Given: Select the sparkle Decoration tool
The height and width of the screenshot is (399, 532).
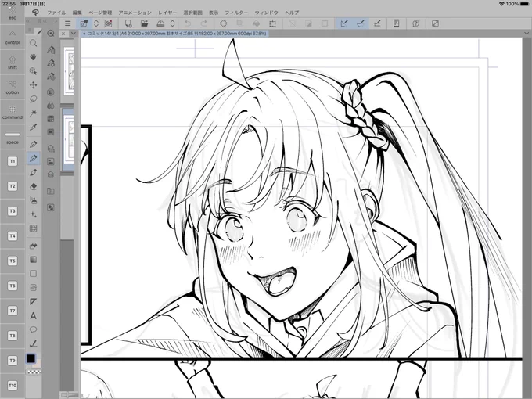Looking at the screenshot, I should (x=33, y=214).
